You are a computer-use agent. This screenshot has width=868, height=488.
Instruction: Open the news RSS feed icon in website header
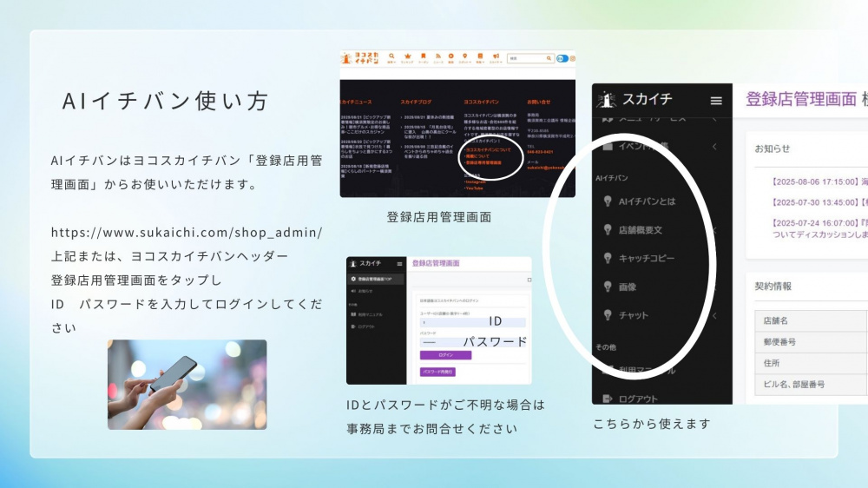(x=438, y=57)
